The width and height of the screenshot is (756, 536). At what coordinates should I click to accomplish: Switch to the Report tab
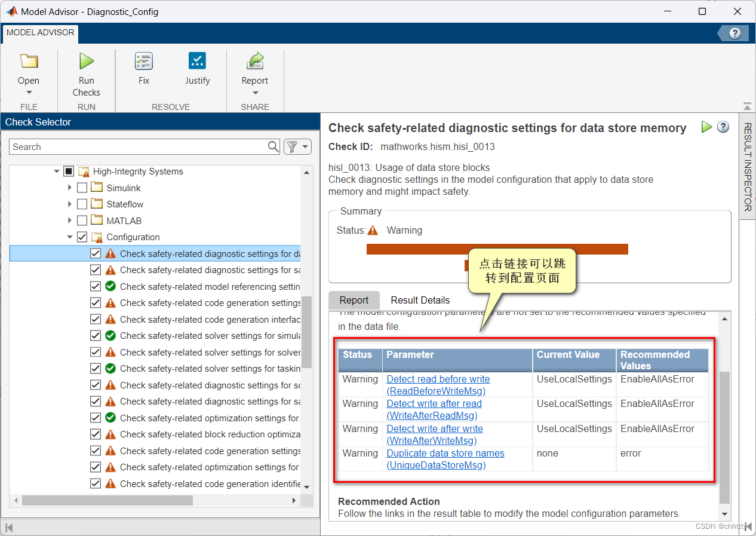tap(354, 300)
